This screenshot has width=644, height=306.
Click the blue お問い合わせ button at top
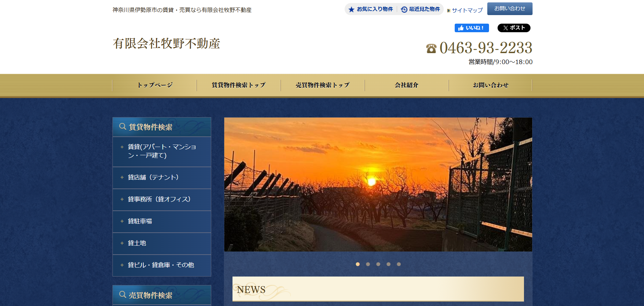click(510, 9)
